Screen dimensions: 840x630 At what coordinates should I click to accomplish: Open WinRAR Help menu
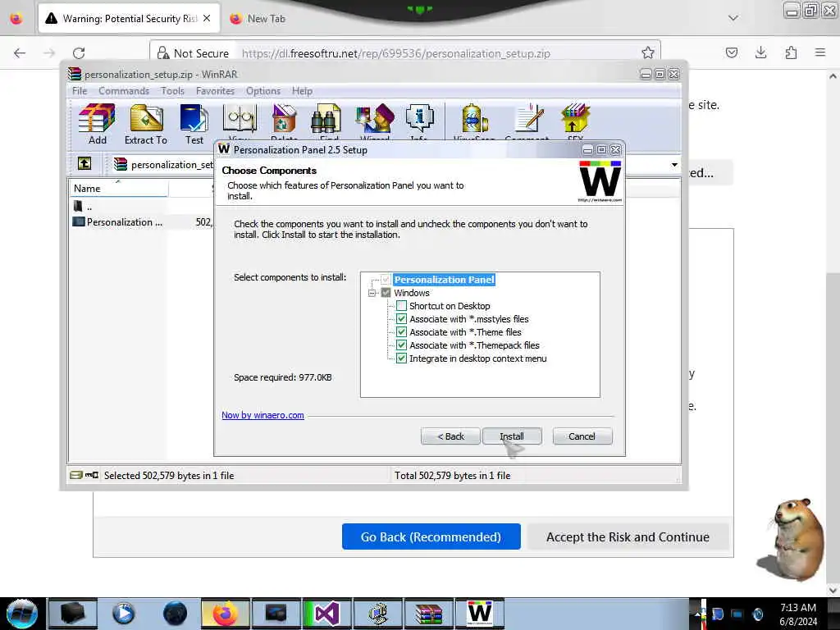[x=302, y=91]
